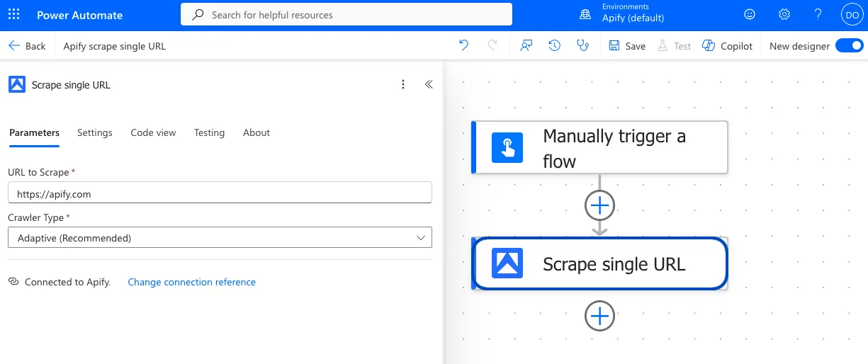Click the Test button label
Image resolution: width=868 pixels, height=364 pixels.
coord(682,46)
